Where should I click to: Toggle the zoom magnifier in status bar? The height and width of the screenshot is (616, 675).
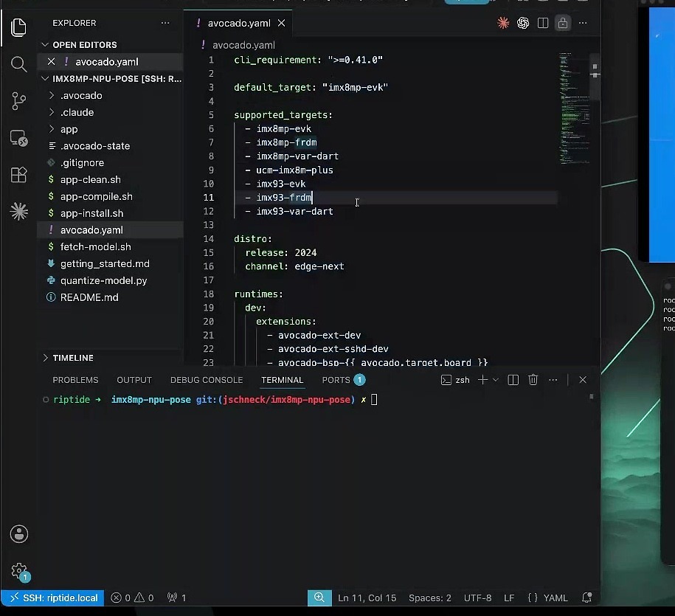pyautogui.click(x=319, y=598)
